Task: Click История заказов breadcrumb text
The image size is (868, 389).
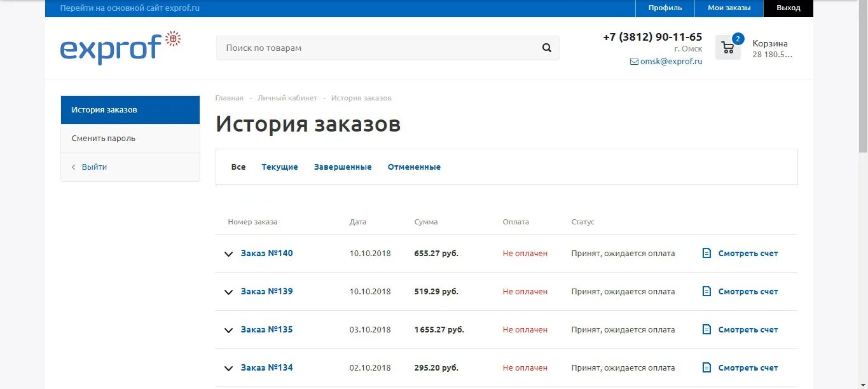Action: click(361, 98)
